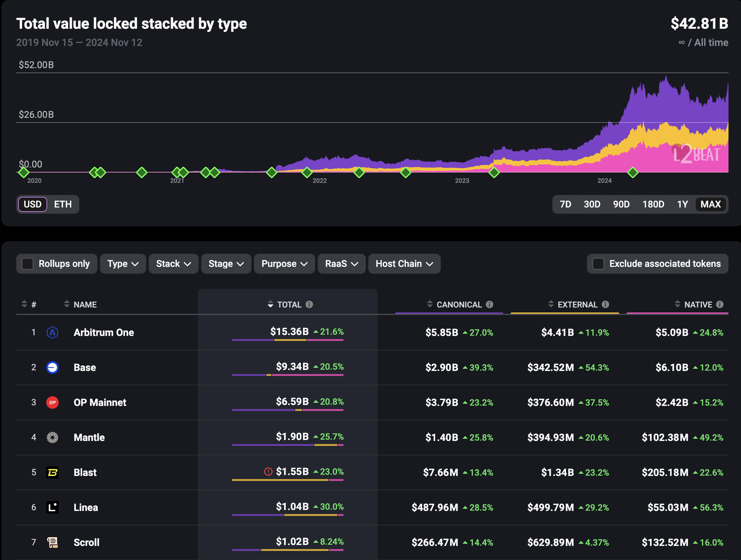Click the milestone diamond in early 2024
Image resolution: width=741 pixels, height=560 pixels.
pyautogui.click(x=633, y=172)
